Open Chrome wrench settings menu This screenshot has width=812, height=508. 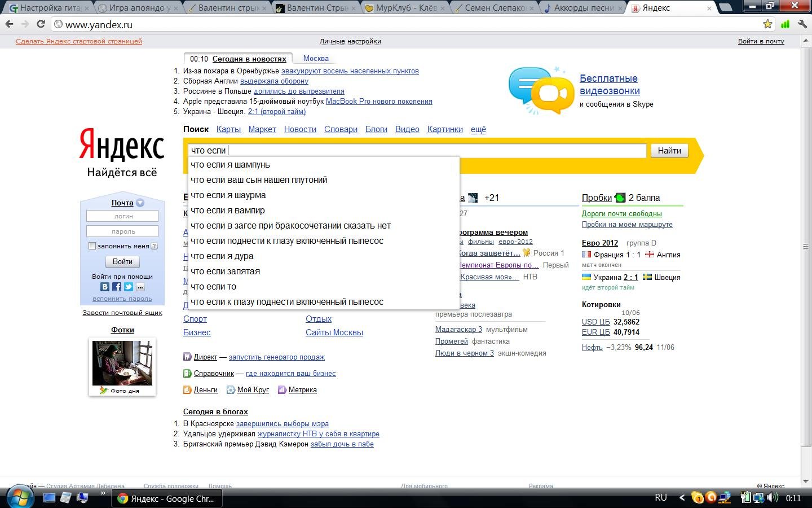coord(802,24)
